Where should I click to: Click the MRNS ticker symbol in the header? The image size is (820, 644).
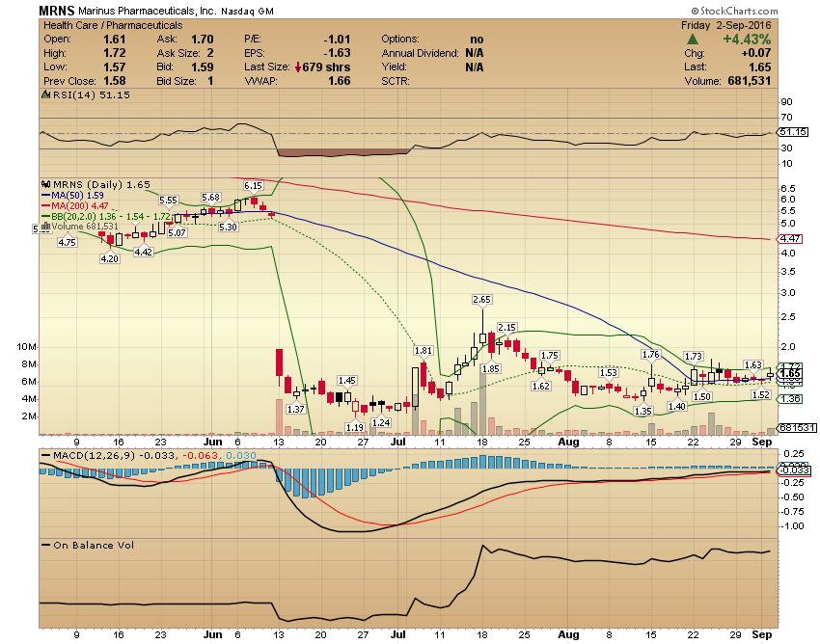point(57,11)
